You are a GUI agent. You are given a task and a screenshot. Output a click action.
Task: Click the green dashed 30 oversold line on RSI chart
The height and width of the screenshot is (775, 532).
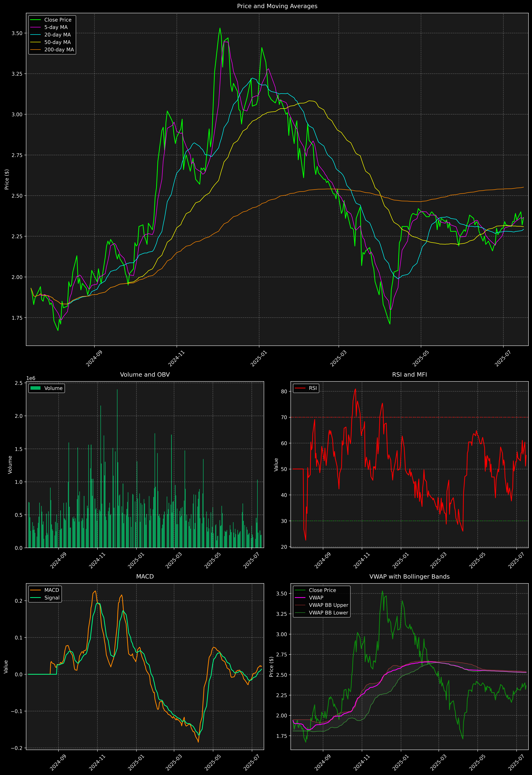click(409, 521)
